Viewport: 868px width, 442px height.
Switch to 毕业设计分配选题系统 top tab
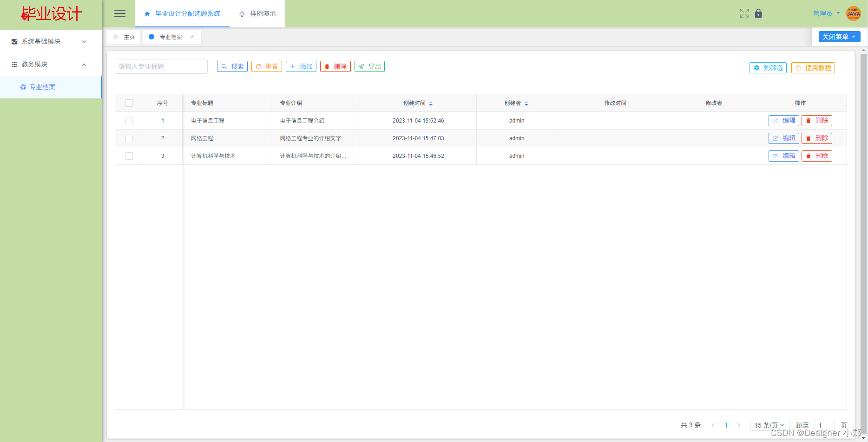(x=182, y=13)
